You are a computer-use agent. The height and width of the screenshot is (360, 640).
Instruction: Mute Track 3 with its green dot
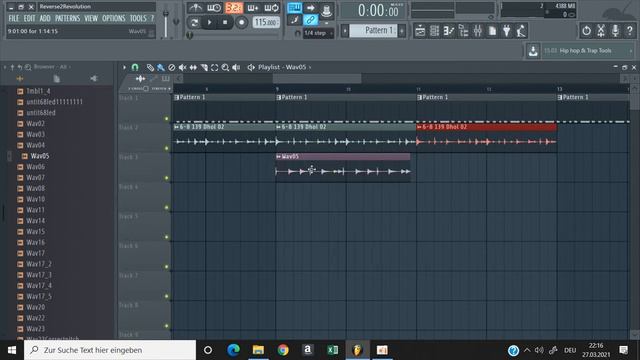click(x=166, y=178)
